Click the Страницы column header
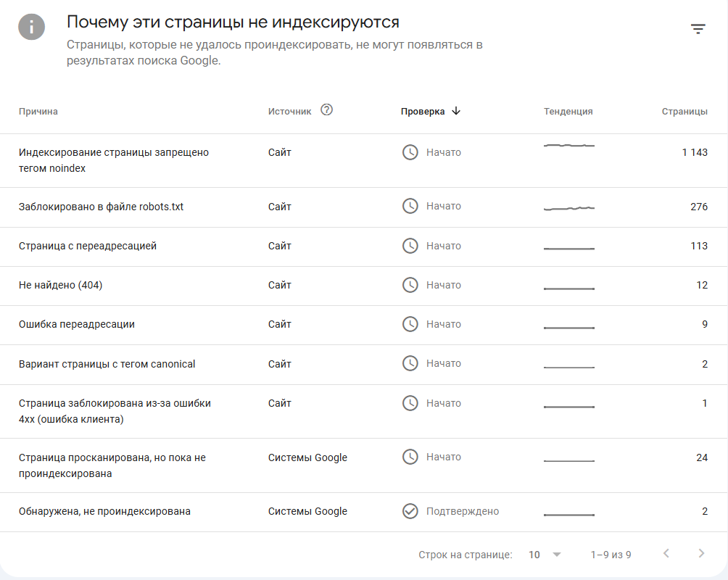 684,112
